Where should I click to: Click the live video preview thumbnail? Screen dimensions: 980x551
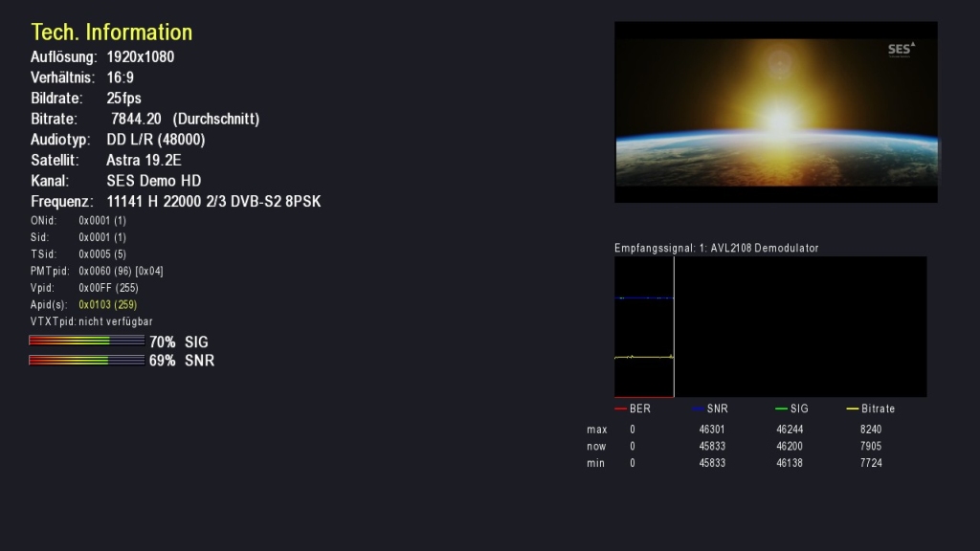click(x=775, y=112)
